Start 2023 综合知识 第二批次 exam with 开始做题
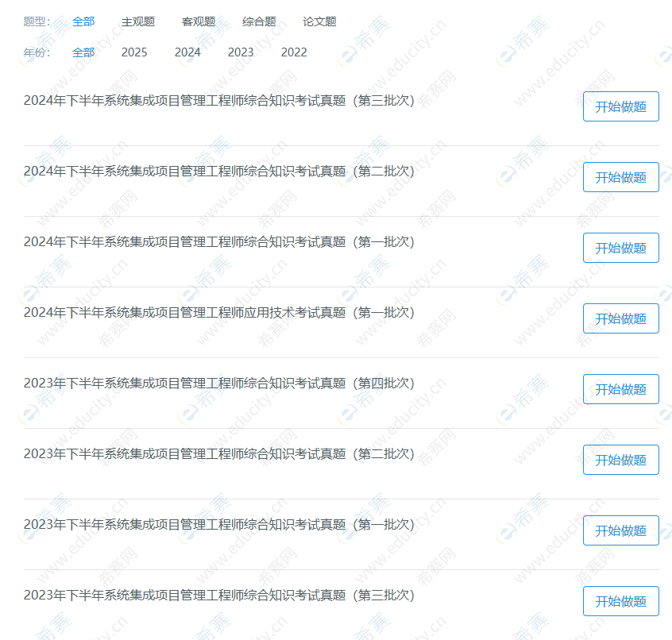 620,460
